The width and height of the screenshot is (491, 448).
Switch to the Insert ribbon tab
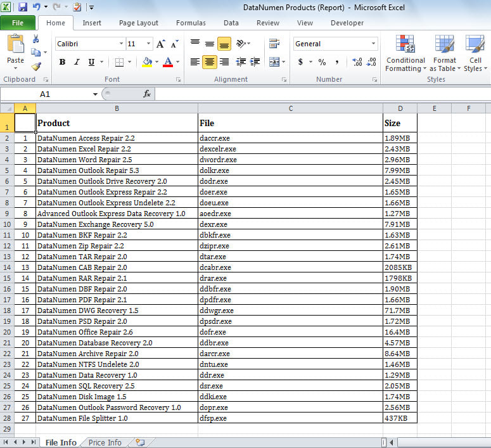(x=92, y=23)
